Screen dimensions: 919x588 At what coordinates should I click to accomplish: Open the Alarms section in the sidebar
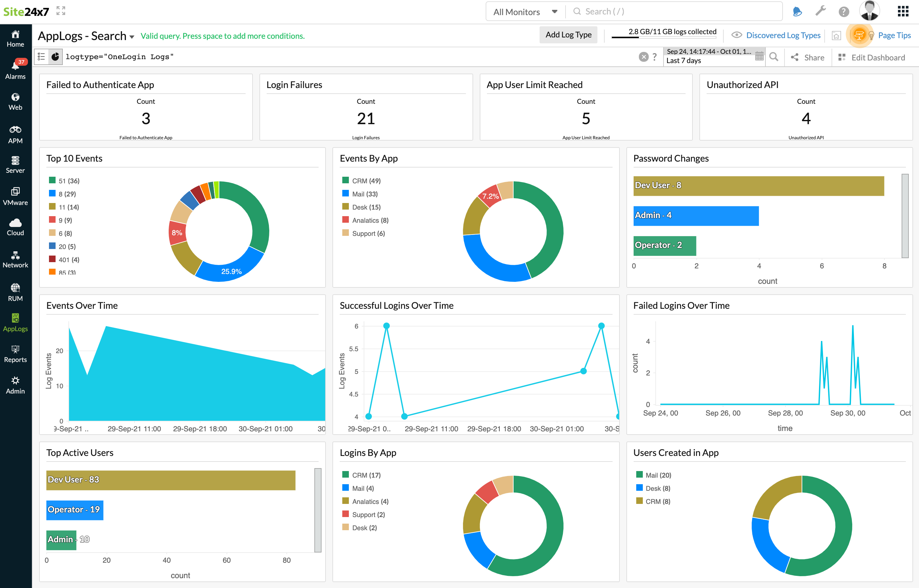pyautogui.click(x=15, y=69)
